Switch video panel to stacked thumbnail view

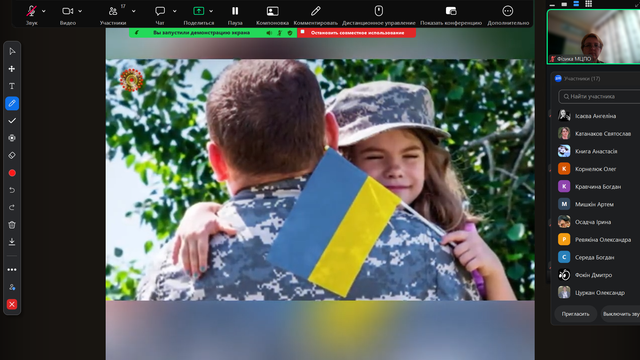(576, 4)
